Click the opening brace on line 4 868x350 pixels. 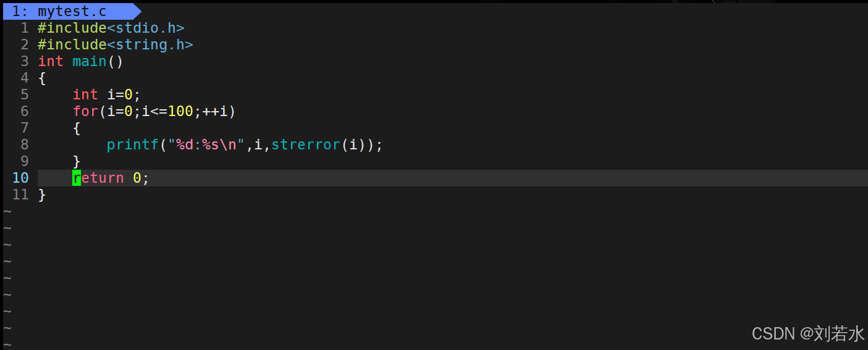tap(42, 78)
